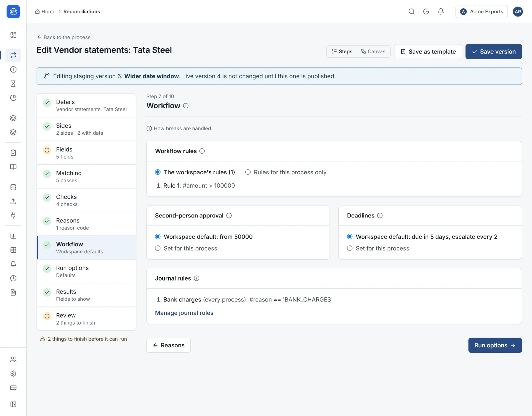Image resolution: width=532 pixels, height=416 pixels.
Task: Select Set for this process under approval
Action: tap(158, 248)
